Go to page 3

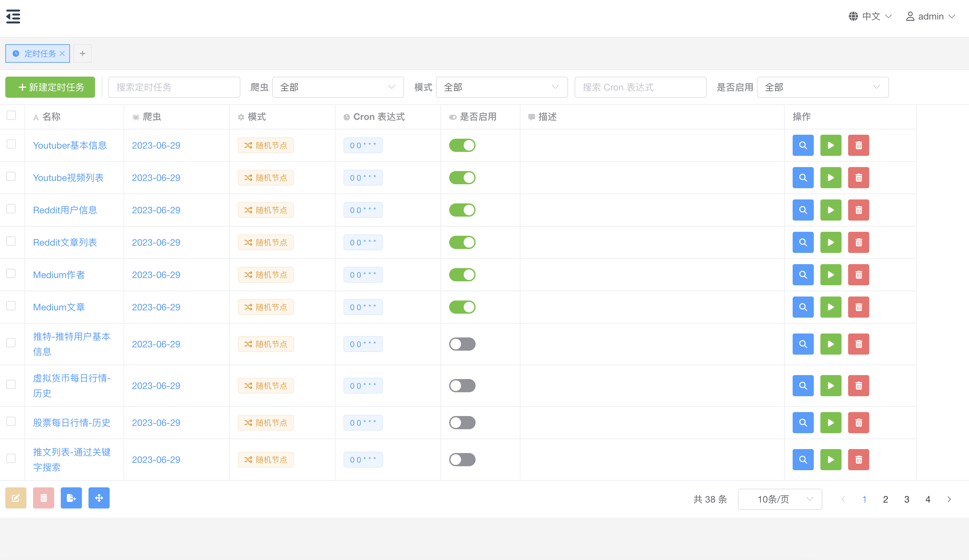(907, 499)
